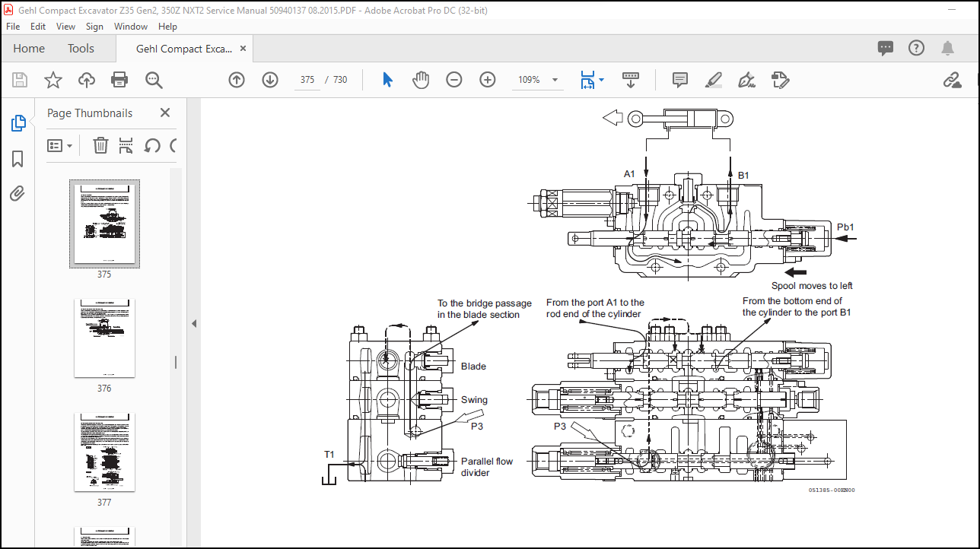Viewport: 980px width, 549px height.
Task: Click the "Swing" label in the diagram
Action: pyautogui.click(x=474, y=400)
